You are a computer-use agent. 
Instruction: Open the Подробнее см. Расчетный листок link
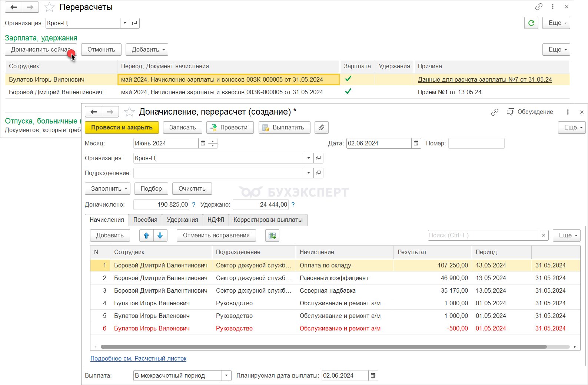click(x=138, y=359)
